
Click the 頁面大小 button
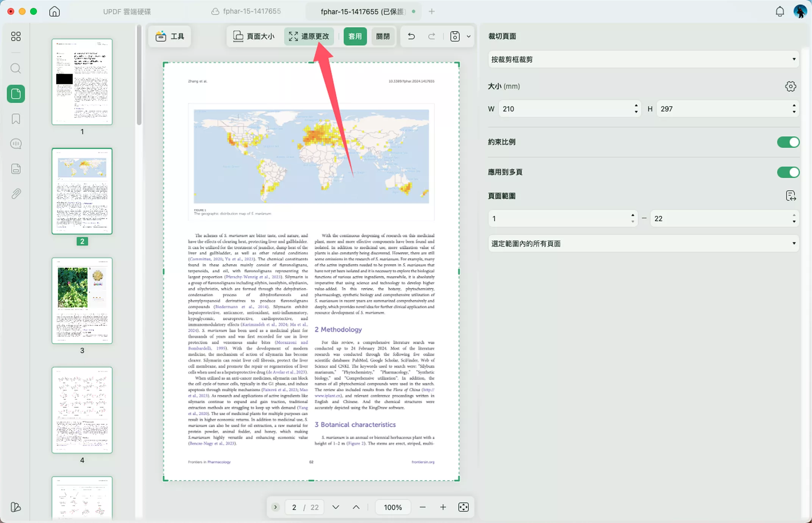[x=254, y=36]
